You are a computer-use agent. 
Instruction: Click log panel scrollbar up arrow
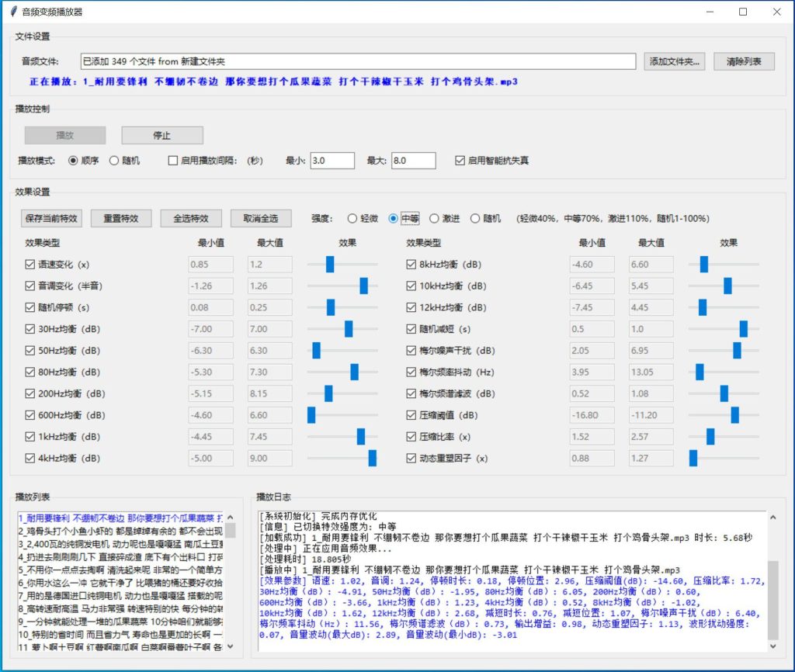pyautogui.click(x=772, y=518)
